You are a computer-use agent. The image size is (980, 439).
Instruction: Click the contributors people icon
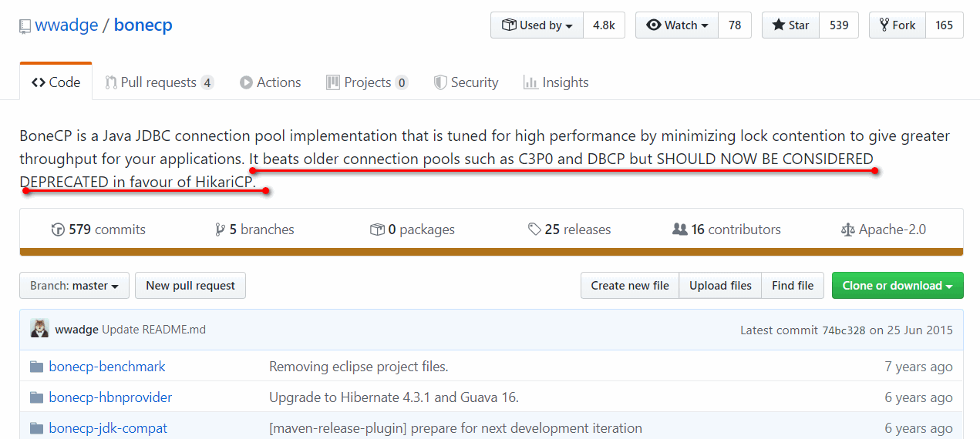coord(680,230)
